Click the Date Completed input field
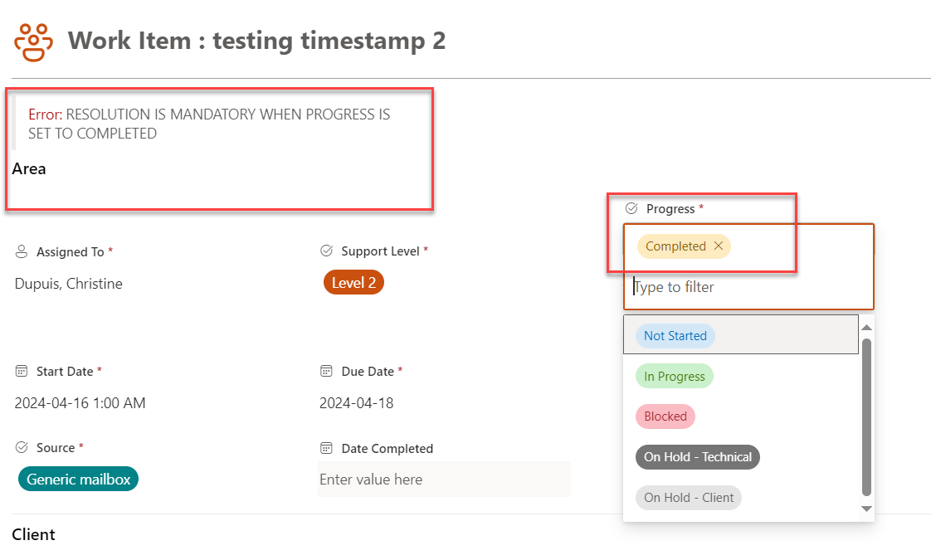This screenshot has height=560, width=931. tap(444, 480)
